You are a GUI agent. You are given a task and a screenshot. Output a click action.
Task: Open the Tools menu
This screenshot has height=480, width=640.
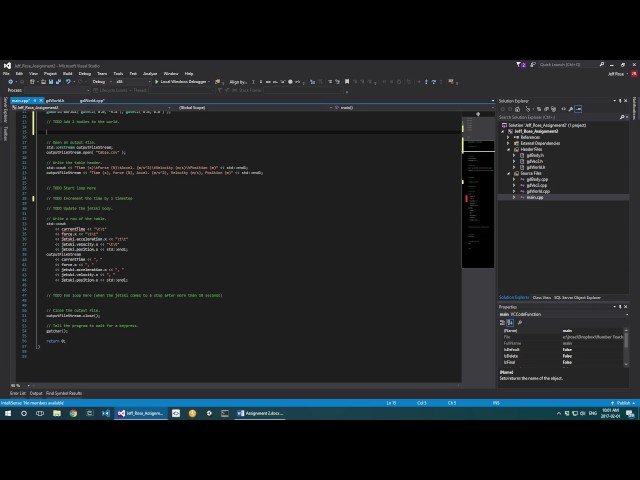[x=118, y=73]
